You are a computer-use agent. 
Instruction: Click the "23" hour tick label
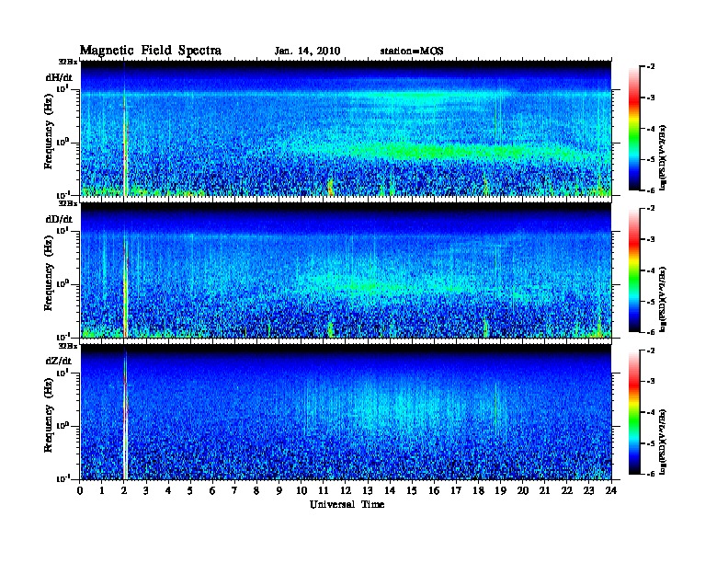click(x=588, y=490)
